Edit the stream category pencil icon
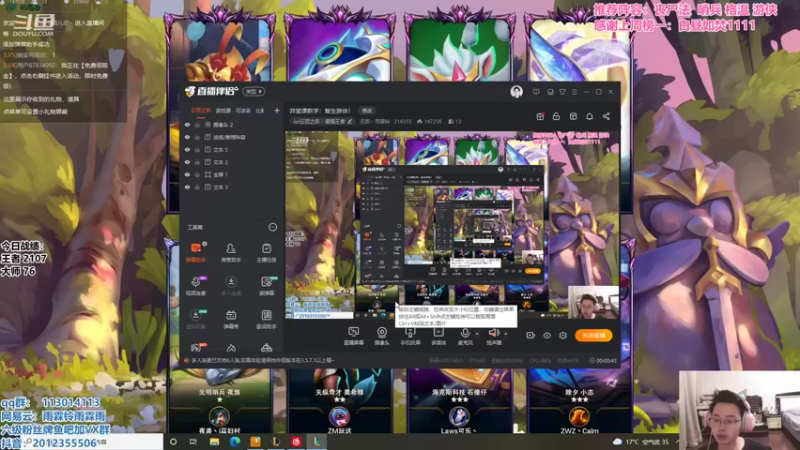This screenshot has height=450, width=800. click(x=350, y=121)
